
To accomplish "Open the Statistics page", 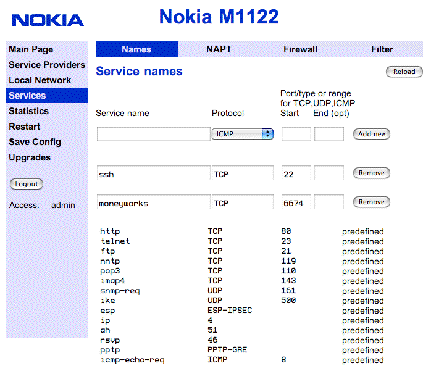I will pos(29,111).
